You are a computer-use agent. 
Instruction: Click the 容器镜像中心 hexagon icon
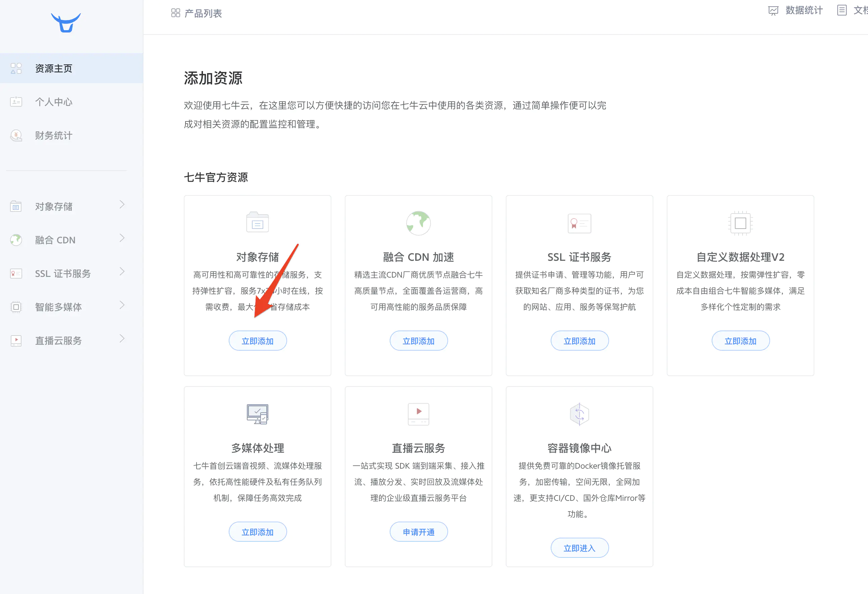[579, 414]
